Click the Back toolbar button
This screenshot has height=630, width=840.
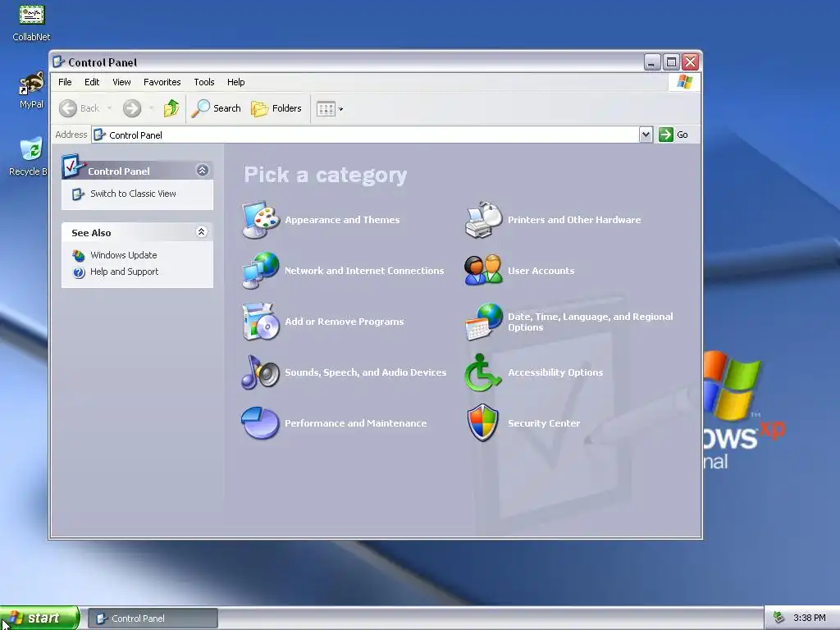[80, 108]
